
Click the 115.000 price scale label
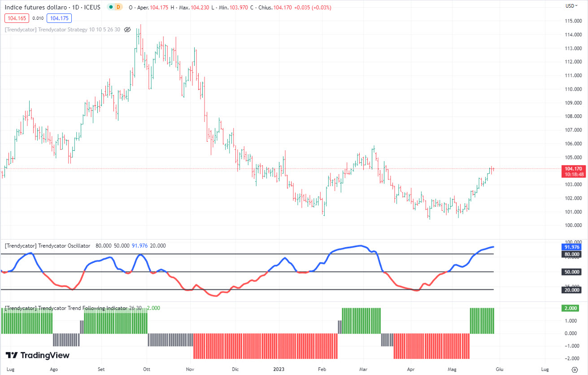tap(574, 21)
